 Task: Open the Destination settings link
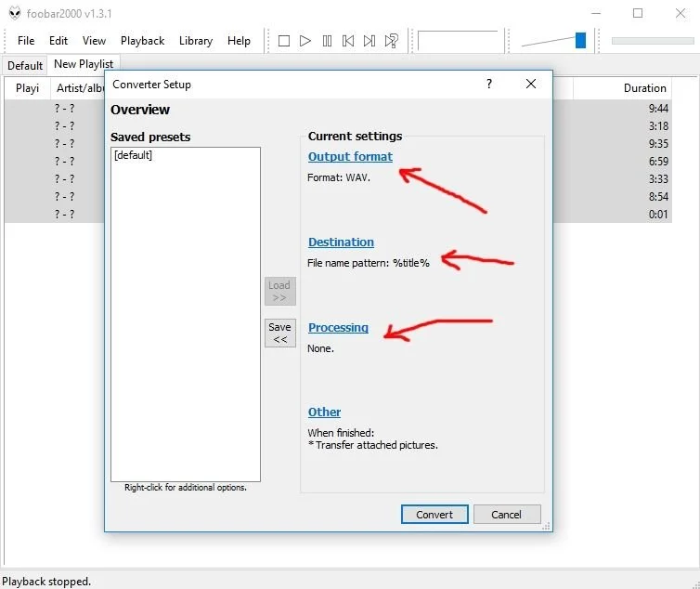click(341, 242)
